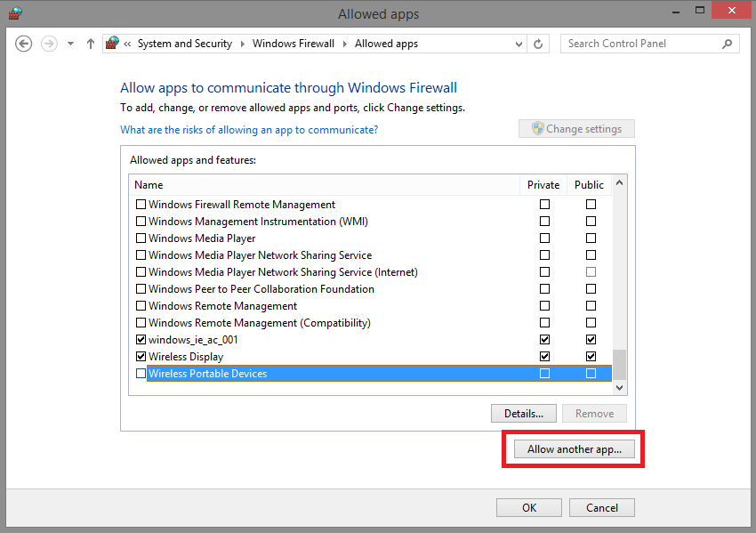
Task: Toggle Private for Windows Firewall Remote Management
Action: tap(545, 205)
